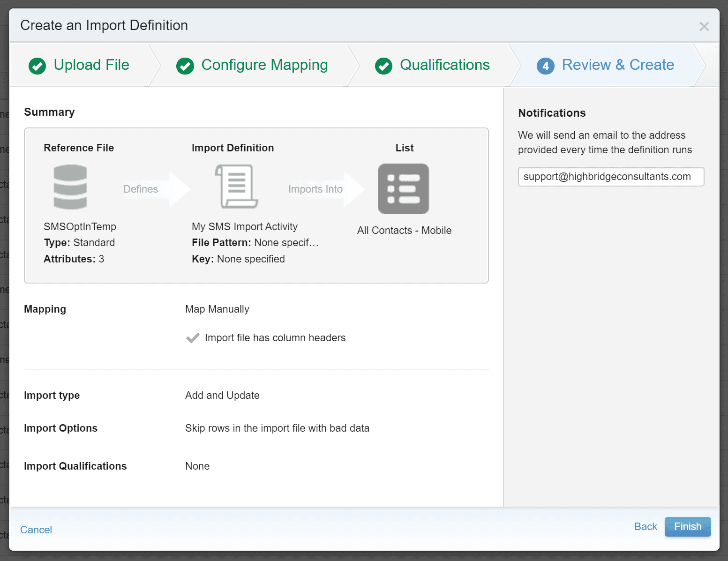The width and height of the screenshot is (728, 561).
Task: Click the step 4 number badge
Action: point(545,66)
